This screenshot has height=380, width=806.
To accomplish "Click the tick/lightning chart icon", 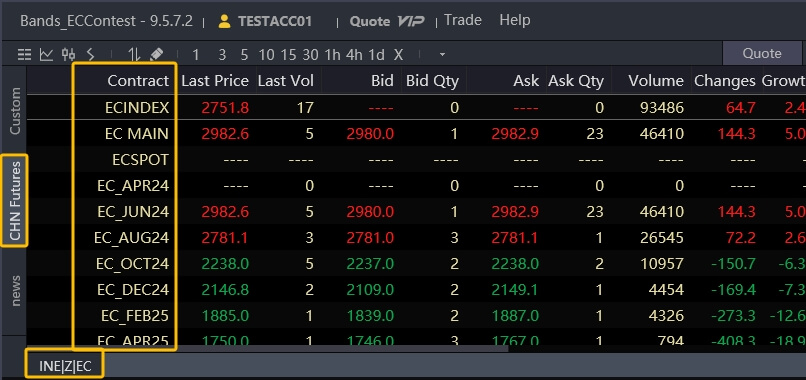I will pyautogui.click(x=90, y=54).
